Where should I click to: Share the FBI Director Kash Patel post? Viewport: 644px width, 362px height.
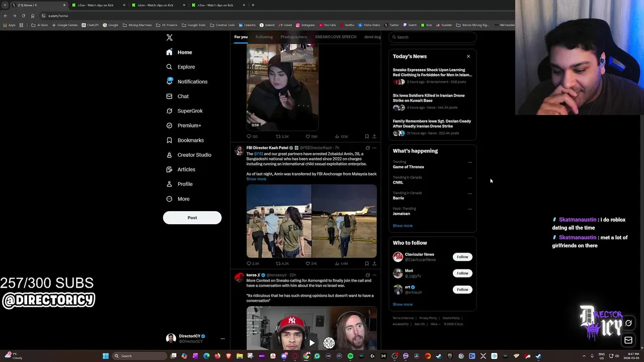coord(374,263)
